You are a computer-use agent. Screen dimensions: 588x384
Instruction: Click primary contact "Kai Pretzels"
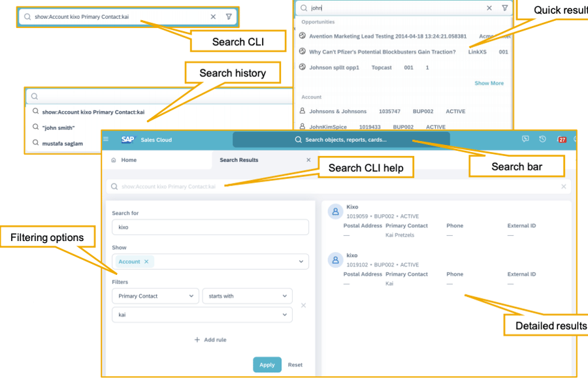(x=400, y=235)
